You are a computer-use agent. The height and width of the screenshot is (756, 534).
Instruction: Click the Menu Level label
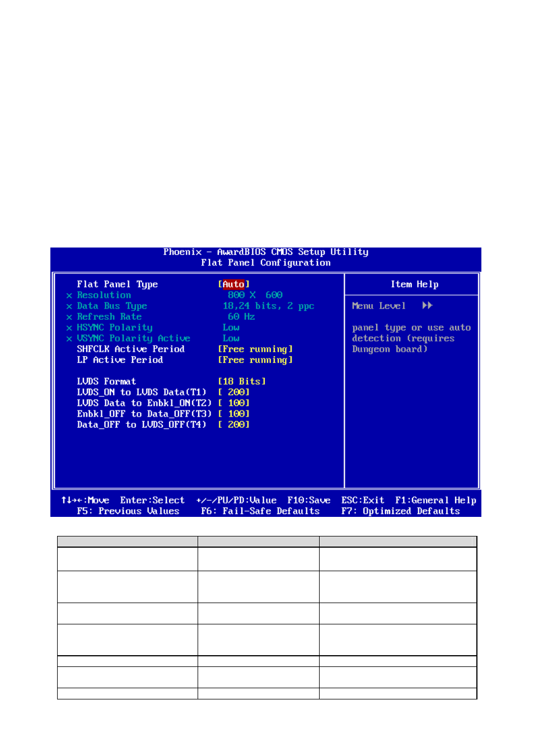(379, 306)
